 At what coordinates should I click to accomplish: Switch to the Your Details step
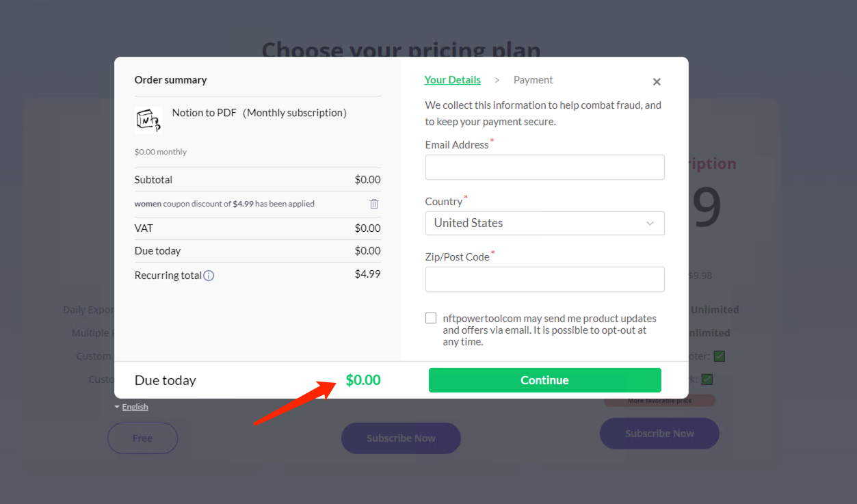(452, 79)
